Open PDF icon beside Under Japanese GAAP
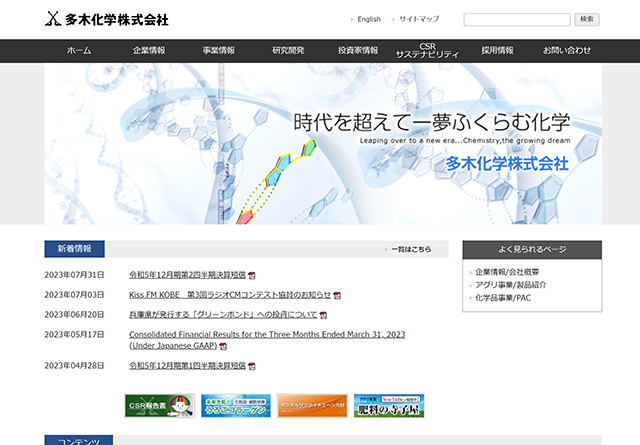Image resolution: width=640 pixels, height=445 pixels. 223,346
